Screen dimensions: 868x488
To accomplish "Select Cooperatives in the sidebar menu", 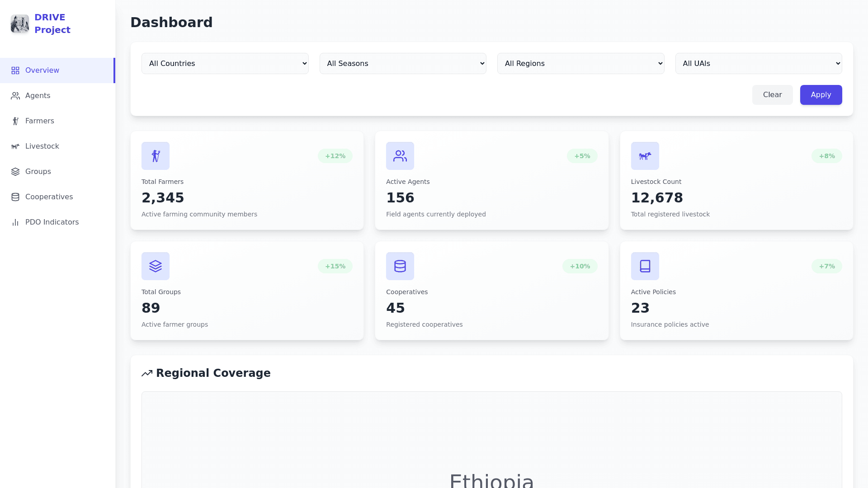I will 49,197.
